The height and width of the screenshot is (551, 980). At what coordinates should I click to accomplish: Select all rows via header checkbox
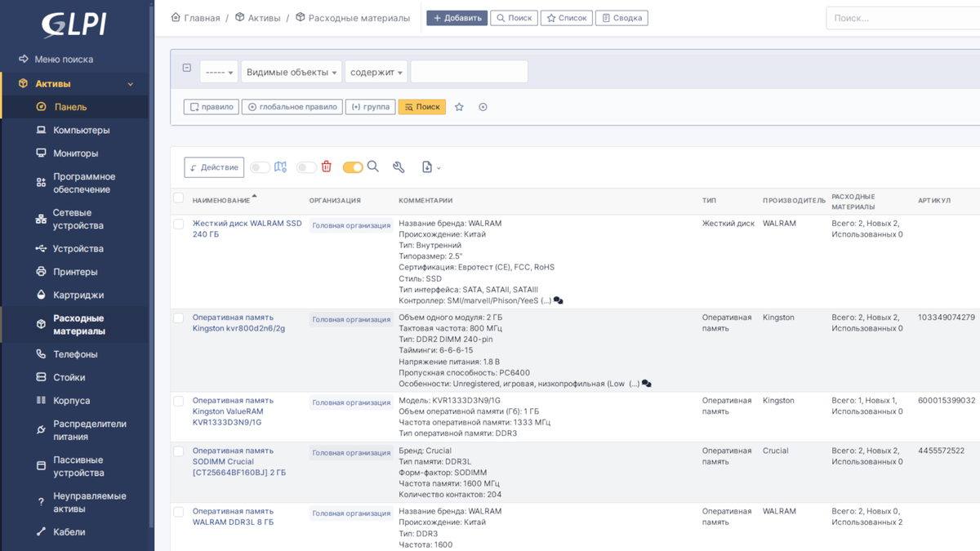coord(178,198)
